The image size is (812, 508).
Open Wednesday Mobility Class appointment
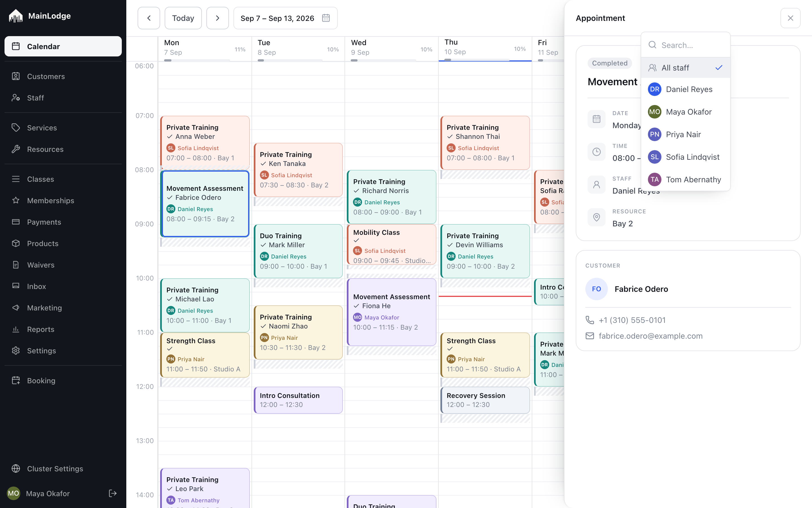click(392, 244)
